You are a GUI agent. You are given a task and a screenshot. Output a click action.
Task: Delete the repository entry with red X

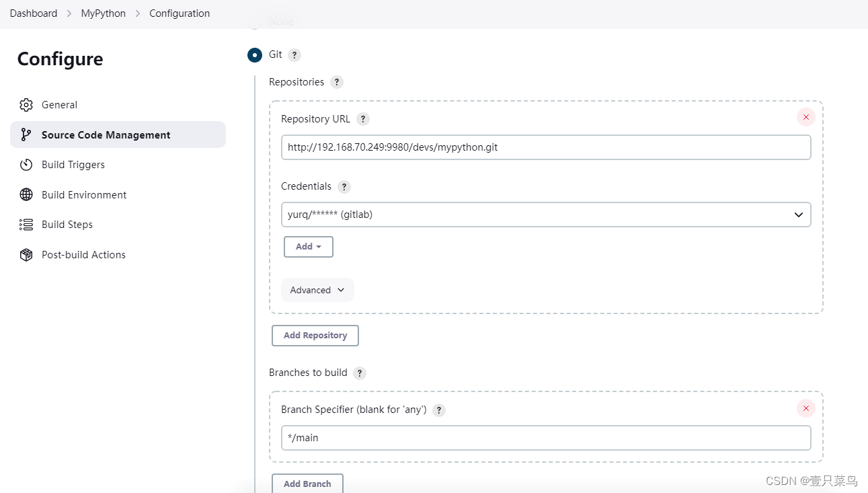pos(805,117)
